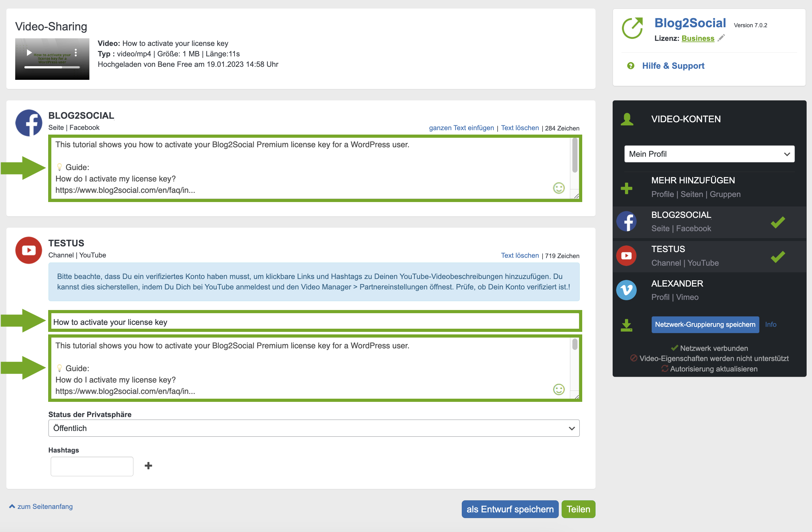Viewport: 812px width, 532px height.
Task: Click the Blog2Social logo icon
Action: [632, 28]
